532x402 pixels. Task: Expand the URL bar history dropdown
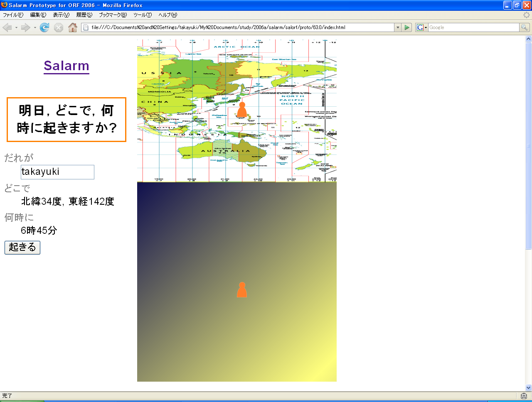398,27
